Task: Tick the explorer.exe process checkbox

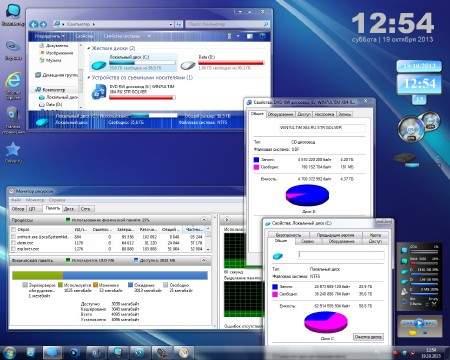Action: click(14, 249)
